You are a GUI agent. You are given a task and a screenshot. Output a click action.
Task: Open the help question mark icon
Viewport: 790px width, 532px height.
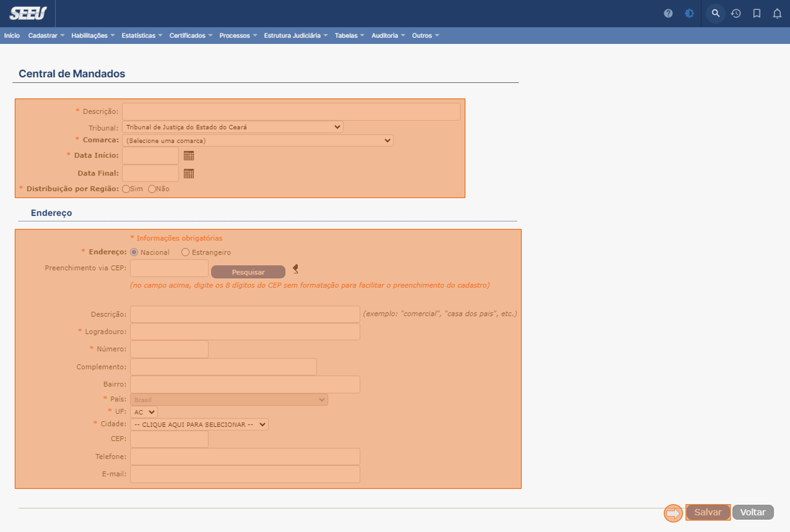pyautogui.click(x=668, y=13)
